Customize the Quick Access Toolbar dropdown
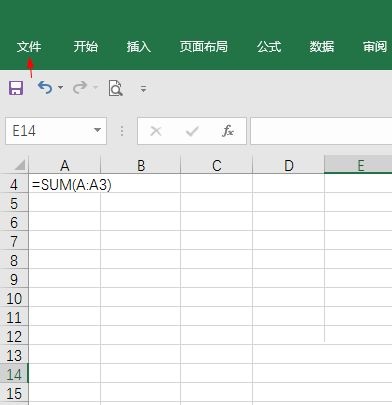Viewport: 392px width, 405px height. coord(143,89)
